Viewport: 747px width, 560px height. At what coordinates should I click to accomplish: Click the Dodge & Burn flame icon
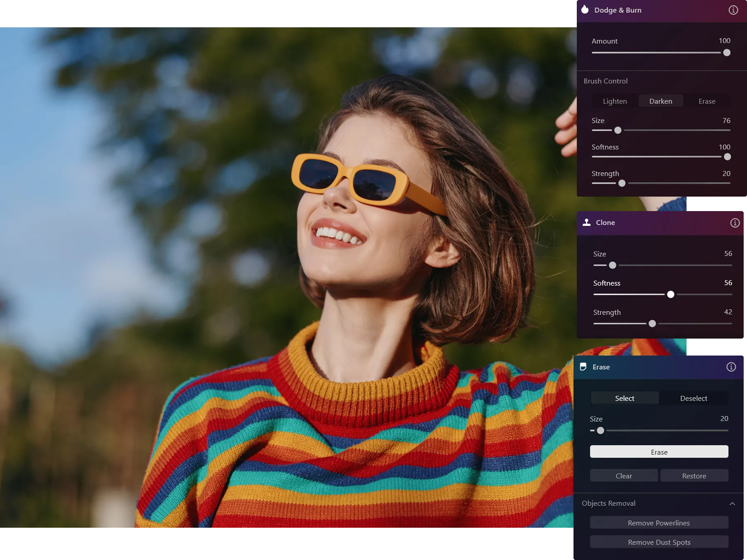[x=585, y=10]
